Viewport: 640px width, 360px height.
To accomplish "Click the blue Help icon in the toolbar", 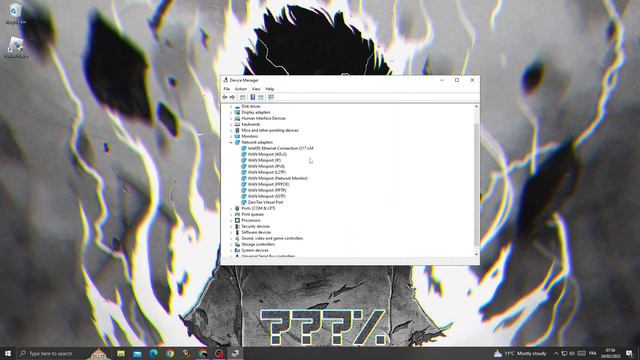I will point(253,97).
